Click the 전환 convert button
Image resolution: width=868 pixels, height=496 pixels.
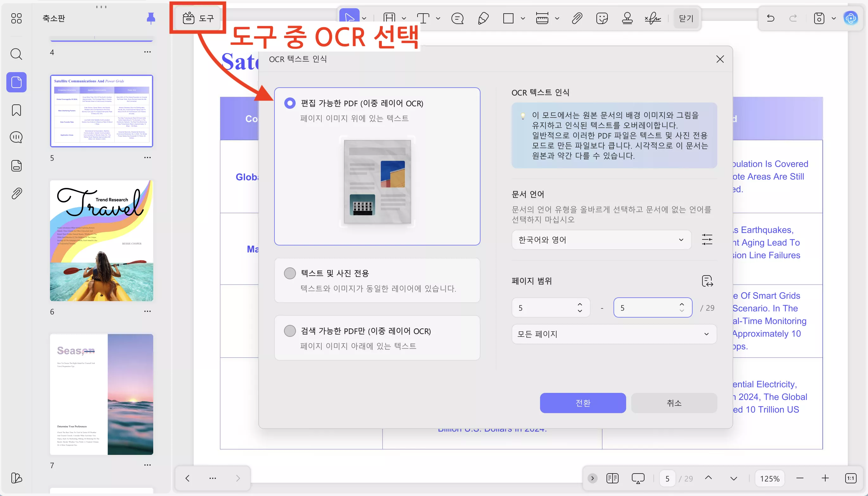(582, 403)
